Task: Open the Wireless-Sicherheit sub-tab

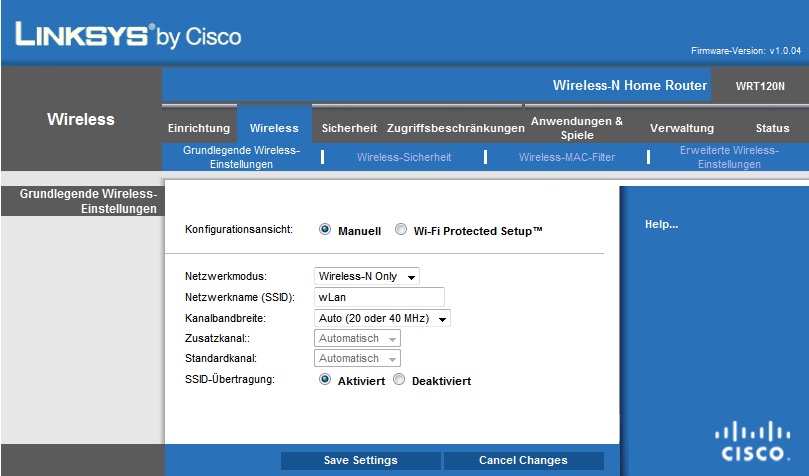Action: 404,157
